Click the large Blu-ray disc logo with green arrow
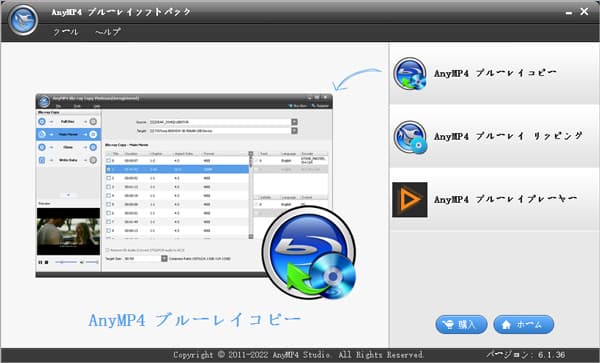Image resolution: width=600 pixels, height=363 pixels. tap(309, 253)
